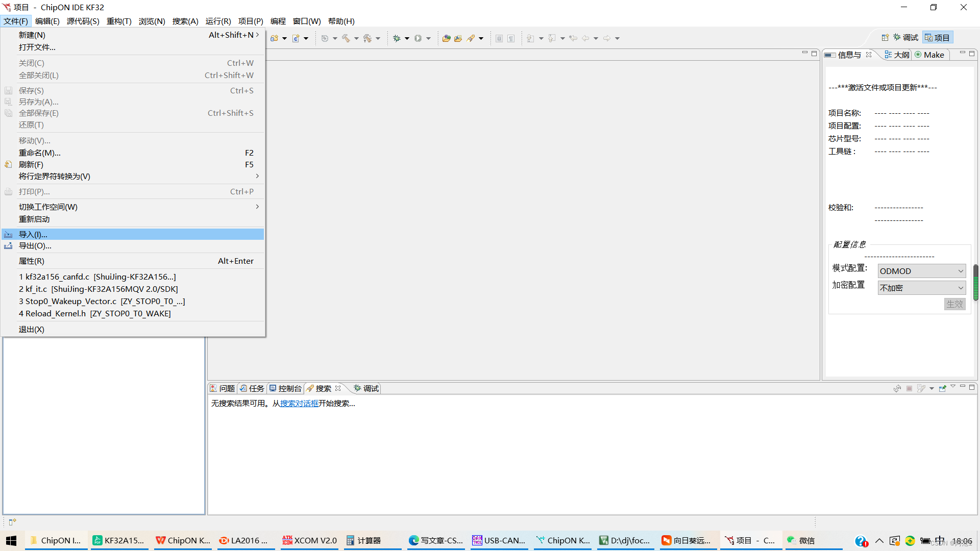Viewport: 980px width, 551px height.
Task: Open the 搜索对话框 link in the search panel
Action: click(x=299, y=403)
